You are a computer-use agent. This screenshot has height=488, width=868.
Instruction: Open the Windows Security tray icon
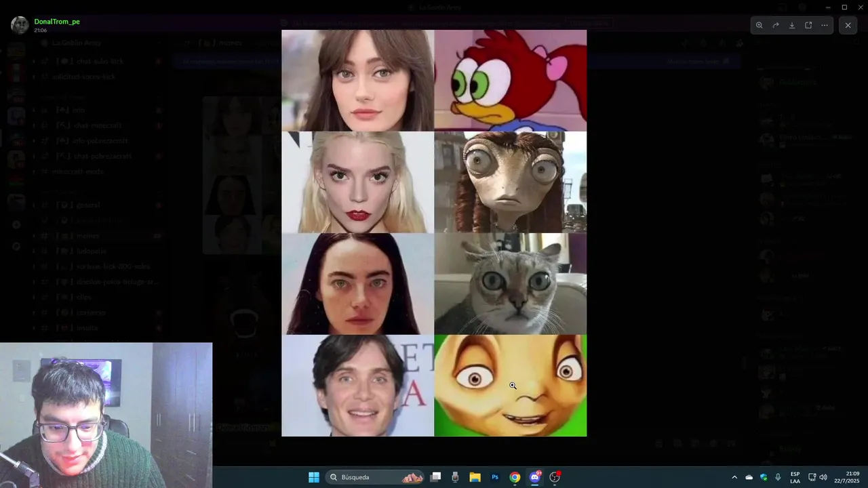pos(764,477)
